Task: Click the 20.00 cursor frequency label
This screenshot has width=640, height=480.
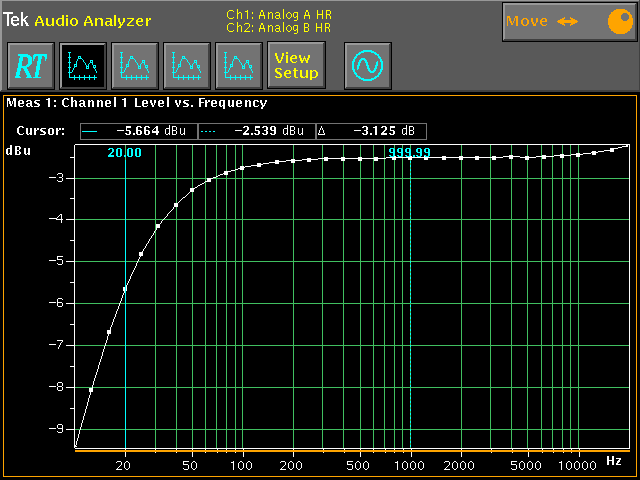Action: [x=125, y=153]
